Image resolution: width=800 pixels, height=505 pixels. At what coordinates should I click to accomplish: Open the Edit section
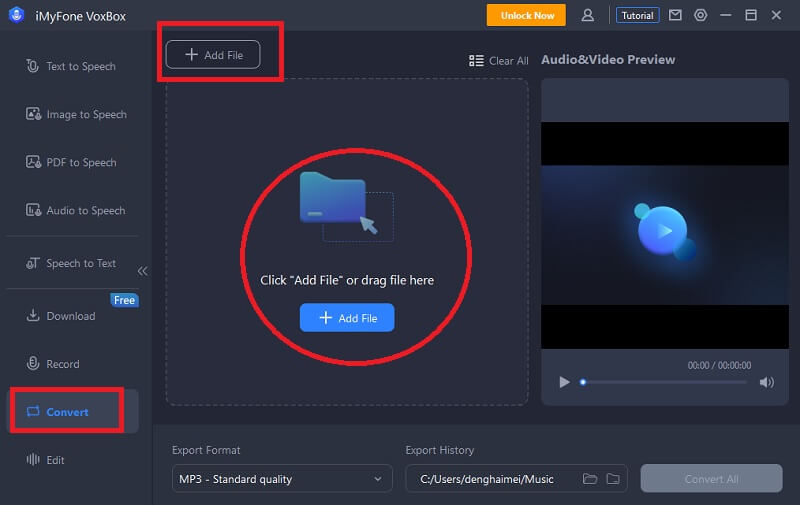[45, 460]
